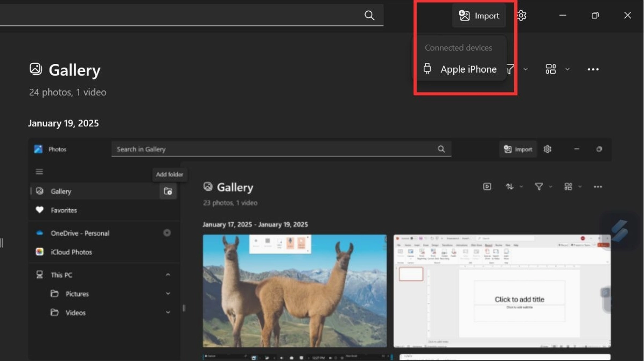The height and width of the screenshot is (361, 644).
Task: Click the magnifier icon in the top search bar
Action: 369,16
